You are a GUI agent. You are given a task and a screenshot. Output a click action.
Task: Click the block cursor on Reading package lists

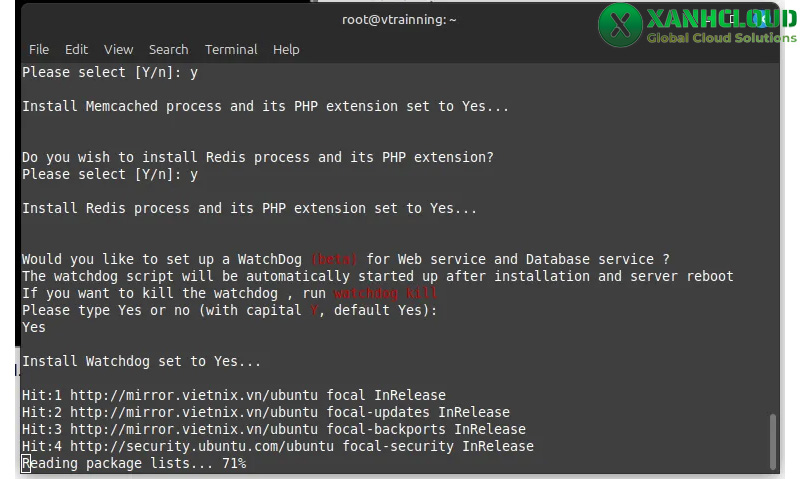click(26, 464)
